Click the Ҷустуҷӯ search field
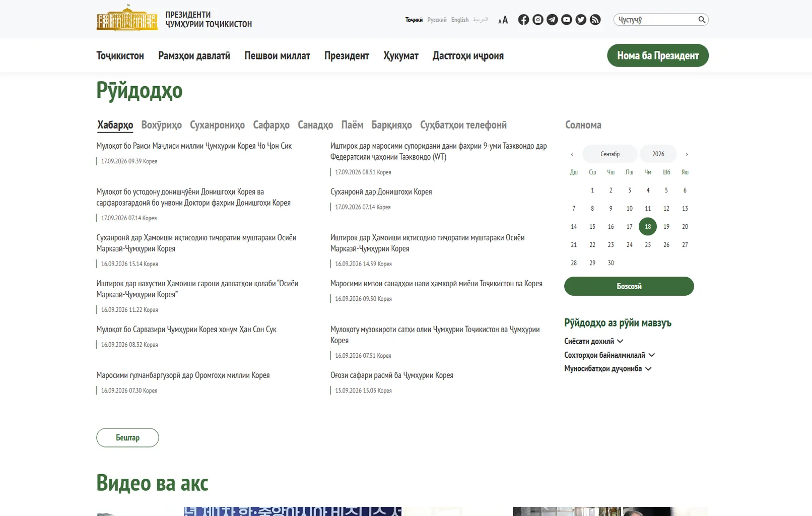Screen dimensions: 812x516 point(656,20)
